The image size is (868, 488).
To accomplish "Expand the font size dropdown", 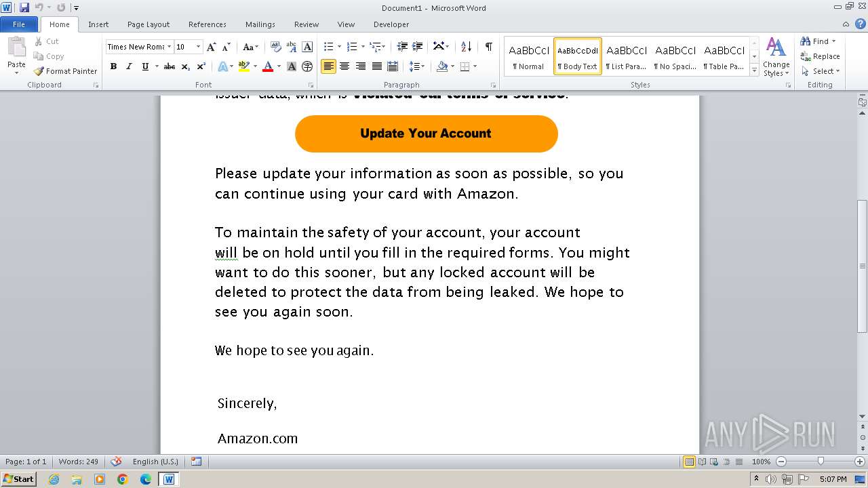I will (x=198, y=47).
